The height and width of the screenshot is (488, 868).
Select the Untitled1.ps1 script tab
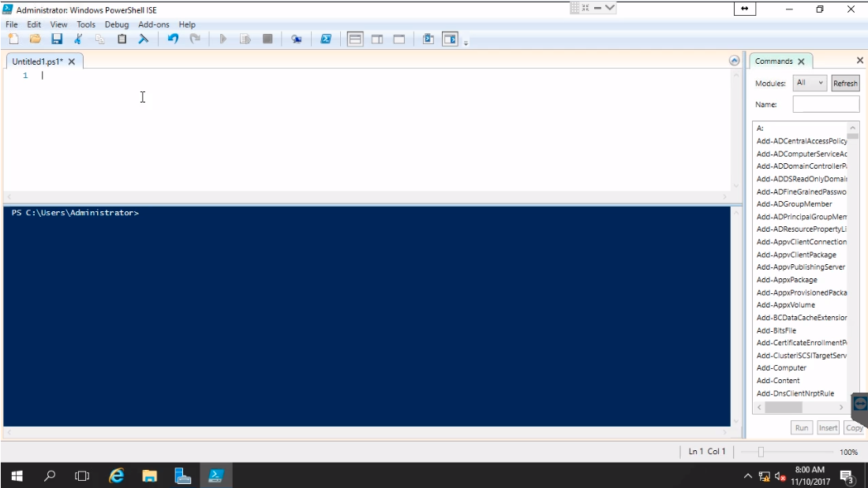[38, 61]
